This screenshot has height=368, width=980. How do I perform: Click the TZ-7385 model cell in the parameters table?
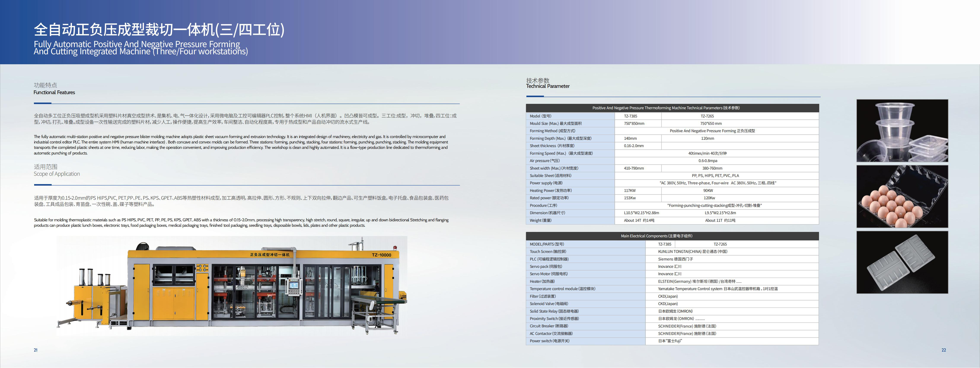pyautogui.click(x=638, y=116)
